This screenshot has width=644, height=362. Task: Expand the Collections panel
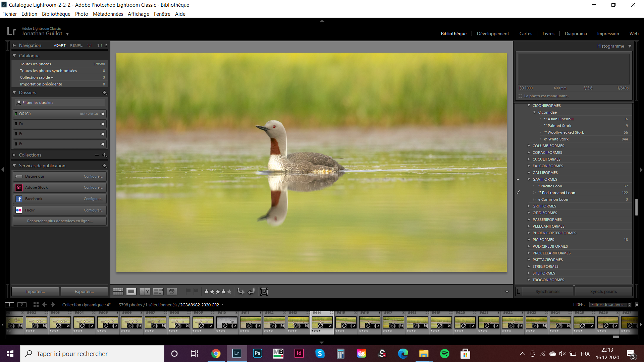(14, 155)
